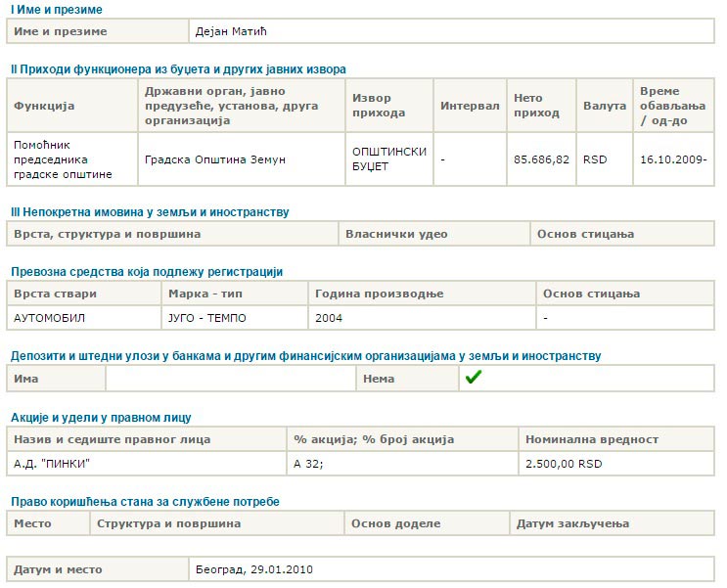Click the Функција column header

[x=44, y=106]
